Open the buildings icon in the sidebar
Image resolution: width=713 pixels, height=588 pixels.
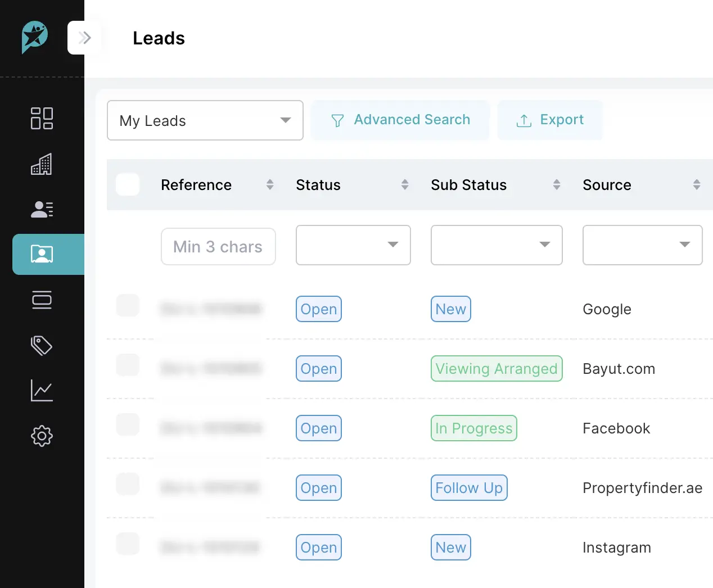tap(42, 164)
